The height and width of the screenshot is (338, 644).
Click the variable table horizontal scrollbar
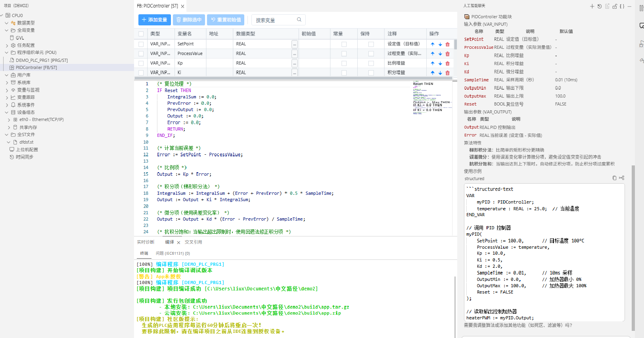click(293, 78)
